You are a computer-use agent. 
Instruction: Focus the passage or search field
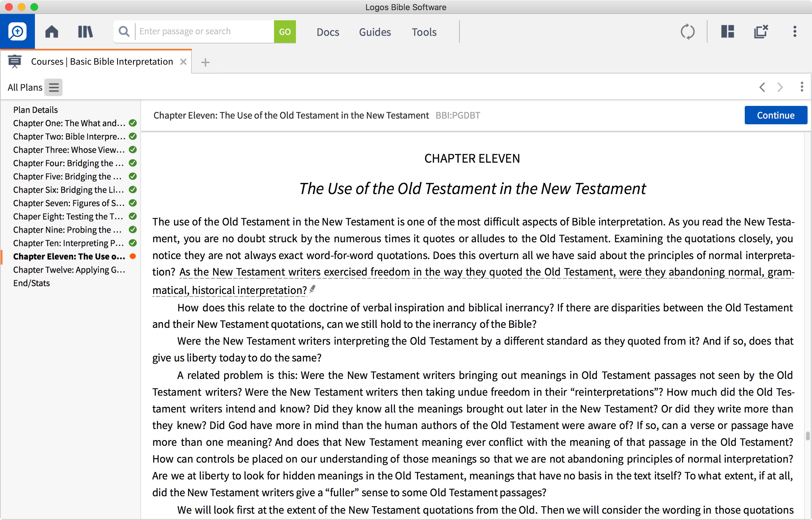[x=205, y=31]
